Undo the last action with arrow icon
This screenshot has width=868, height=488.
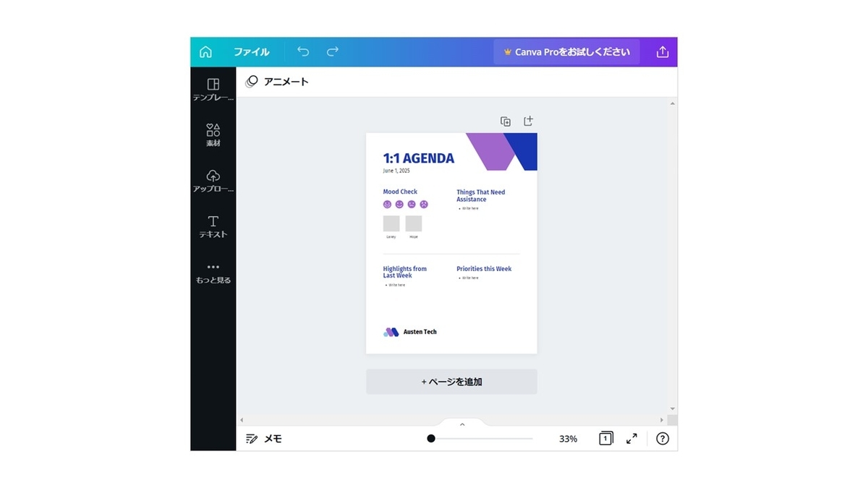(x=303, y=51)
